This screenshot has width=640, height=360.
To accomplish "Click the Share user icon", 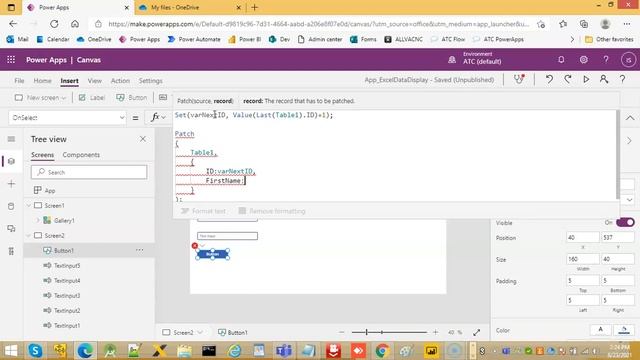I will pyautogui.click(x=604, y=80).
